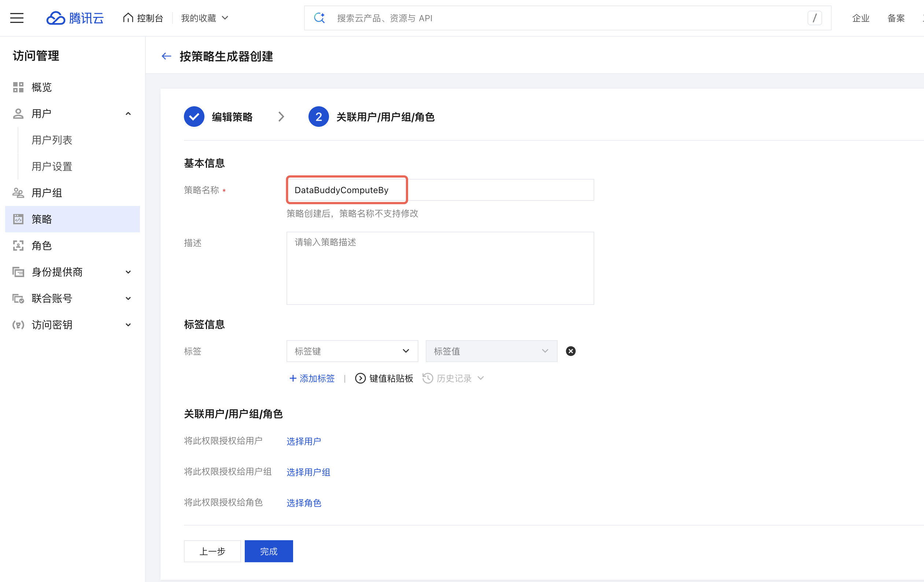Click the 用户组 group icon
The image size is (924, 582).
(18, 193)
